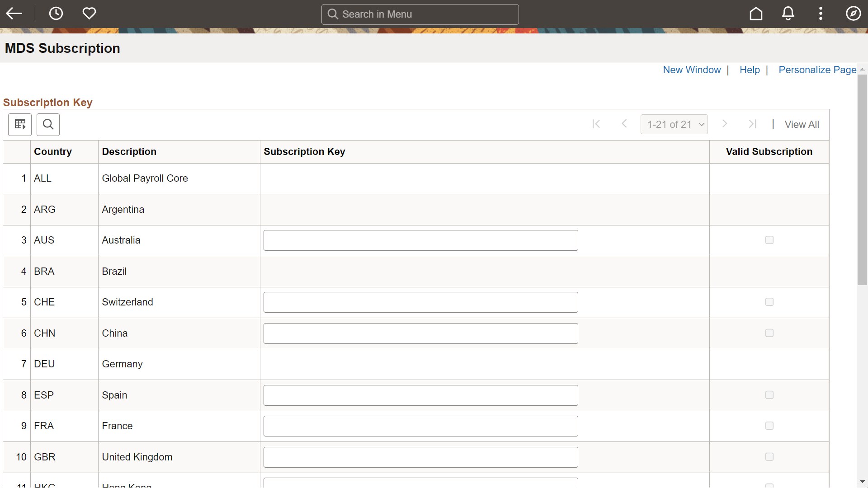The height and width of the screenshot is (488, 868).
Task: Click the View All link
Action: click(x=802, y=125)
